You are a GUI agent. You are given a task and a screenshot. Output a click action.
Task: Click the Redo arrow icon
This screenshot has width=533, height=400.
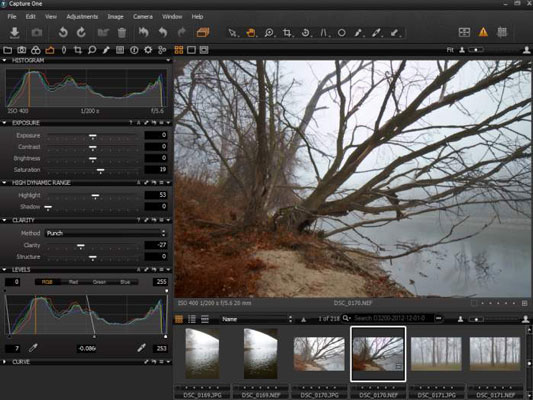[182, 33]
